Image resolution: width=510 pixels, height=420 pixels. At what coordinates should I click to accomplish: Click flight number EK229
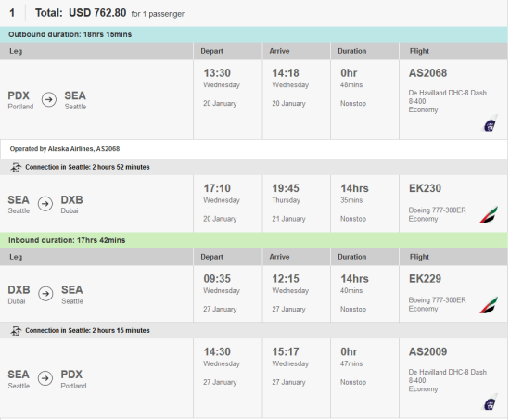(x=425, y=279)
